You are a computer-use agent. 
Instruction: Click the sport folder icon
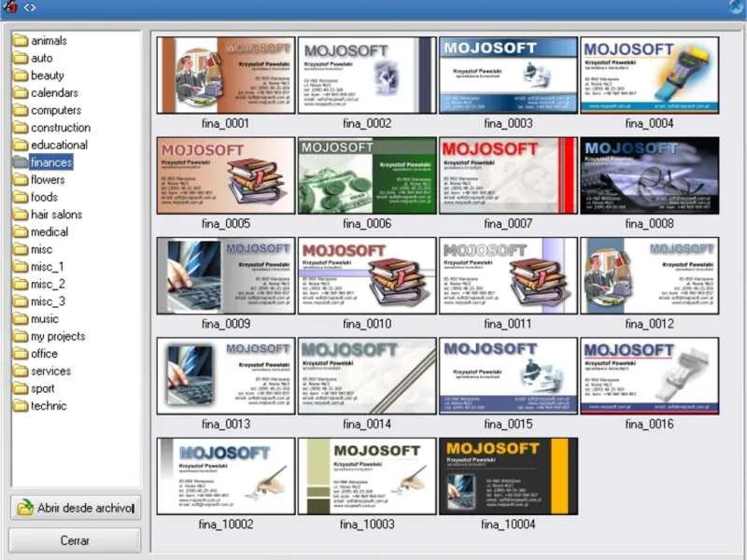(x=21, y=388)
